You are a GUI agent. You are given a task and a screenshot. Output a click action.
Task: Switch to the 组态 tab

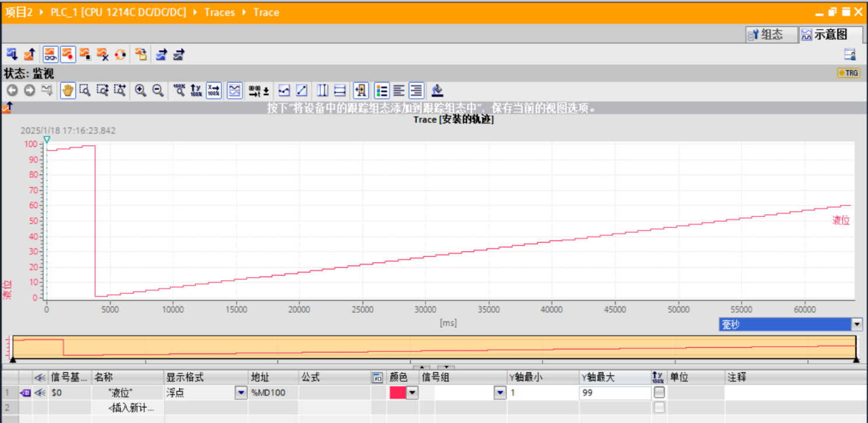(x=772, y=34)
